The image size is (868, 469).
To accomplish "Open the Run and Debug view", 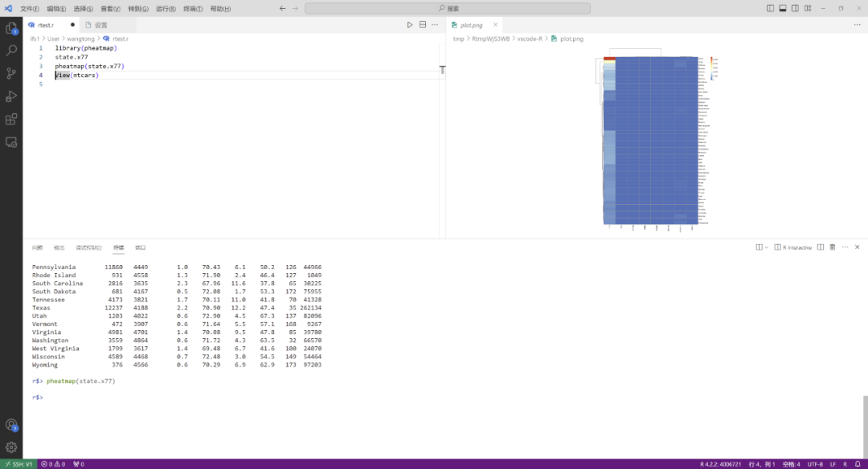I will 11,96.
